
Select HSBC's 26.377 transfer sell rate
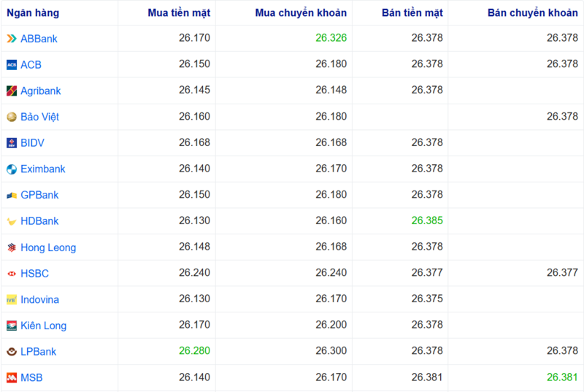tap(562, 273)
